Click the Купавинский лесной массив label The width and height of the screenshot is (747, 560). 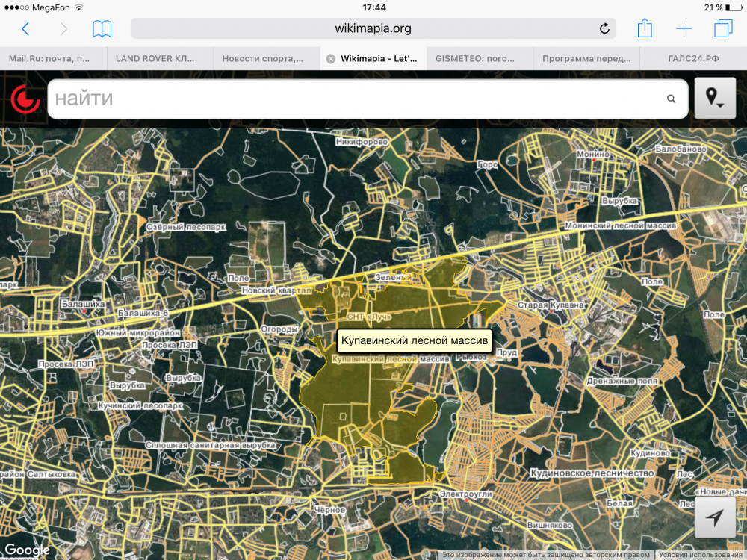[x=415, y=340]
